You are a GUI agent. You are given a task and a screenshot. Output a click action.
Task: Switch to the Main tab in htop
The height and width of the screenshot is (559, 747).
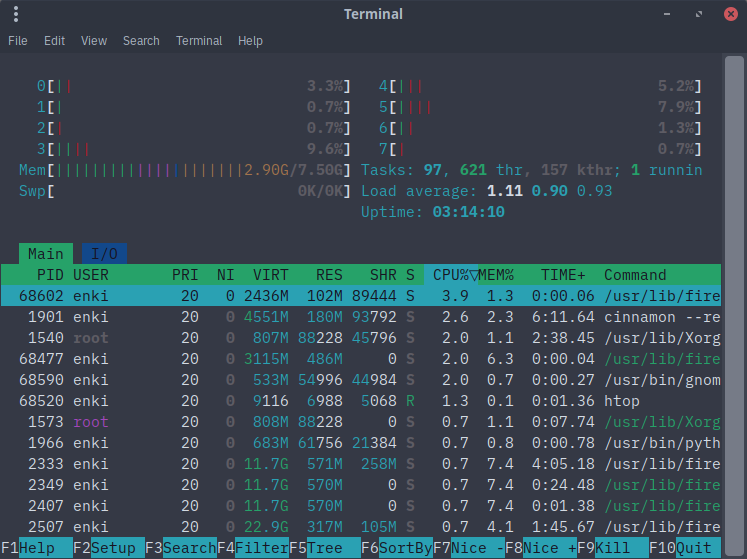pyautogui.click(x=46, y=254)
